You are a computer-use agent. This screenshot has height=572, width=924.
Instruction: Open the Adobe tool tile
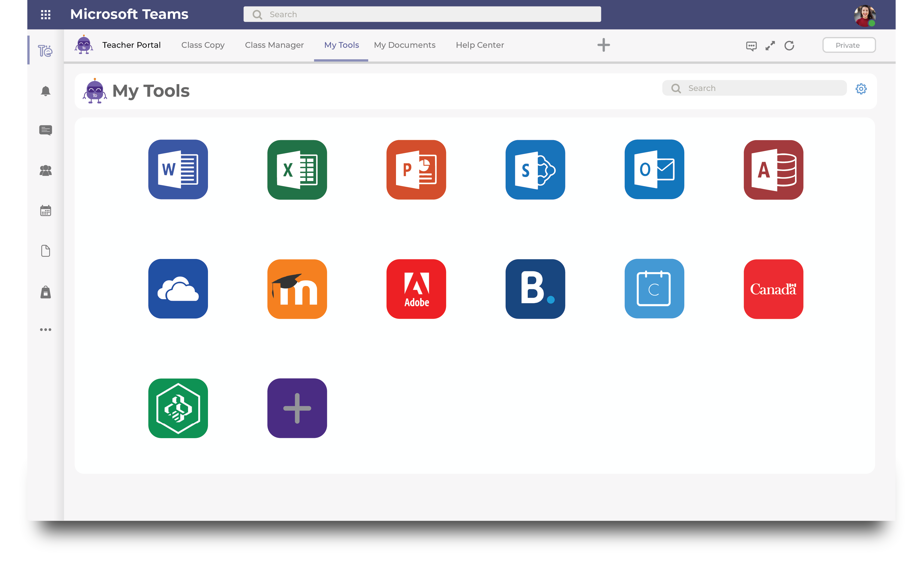click(x=416, y=289)
